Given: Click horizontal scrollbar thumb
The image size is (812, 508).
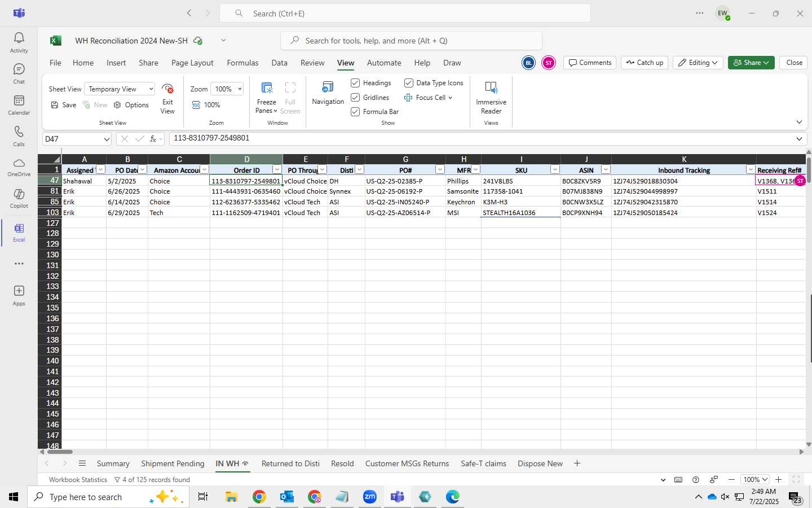Looking at the screenshot, I should click(x=59, y=452).
